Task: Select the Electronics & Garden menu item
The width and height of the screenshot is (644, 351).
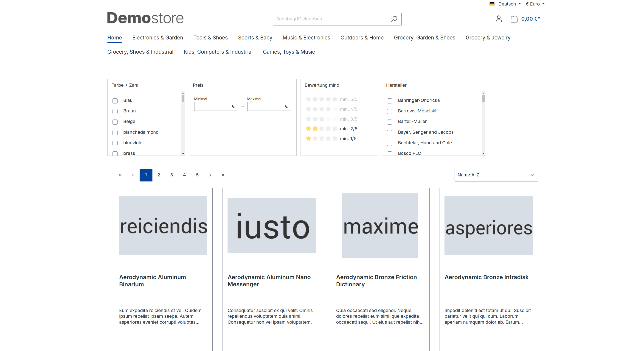Action: pos(157,38)
